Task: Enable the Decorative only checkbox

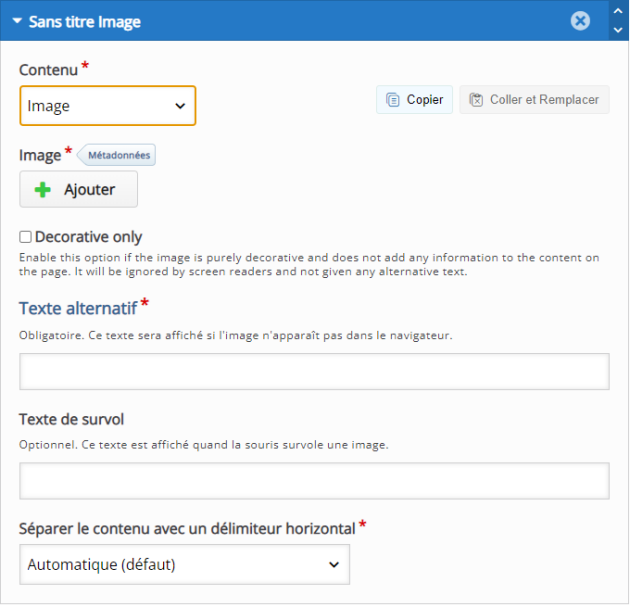Action: (25, 237)
